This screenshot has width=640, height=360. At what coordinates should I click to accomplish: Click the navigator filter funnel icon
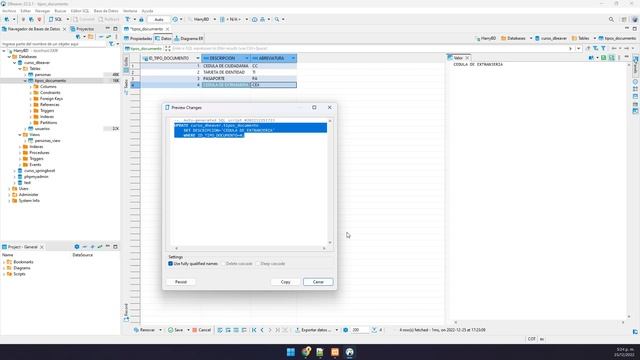point(111,44)
